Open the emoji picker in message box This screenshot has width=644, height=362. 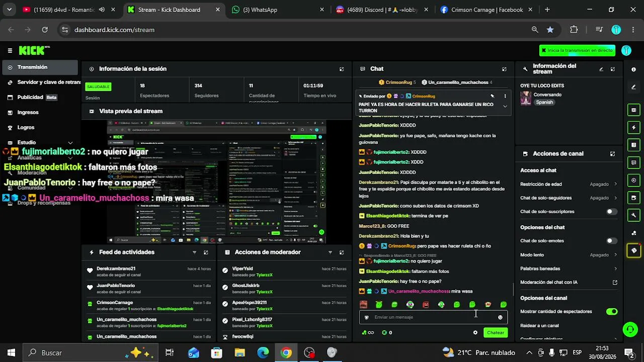click(500, 317)
